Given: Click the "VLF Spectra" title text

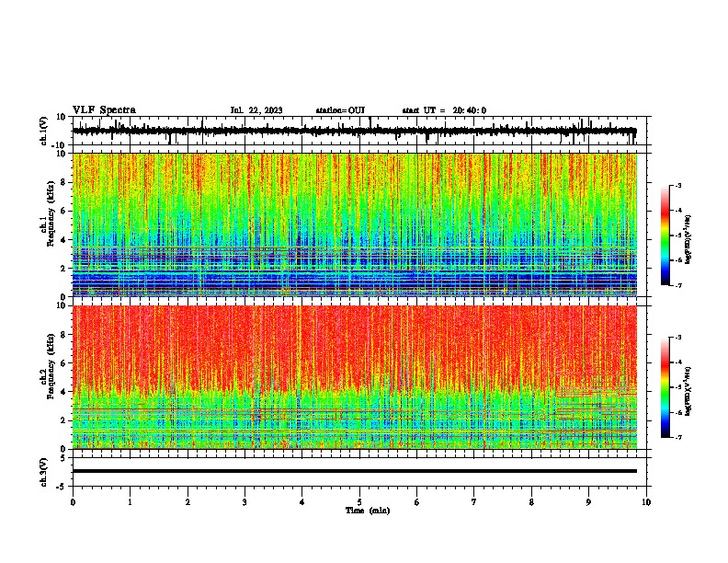Looking at the screenshot, I should click(104, 110).
